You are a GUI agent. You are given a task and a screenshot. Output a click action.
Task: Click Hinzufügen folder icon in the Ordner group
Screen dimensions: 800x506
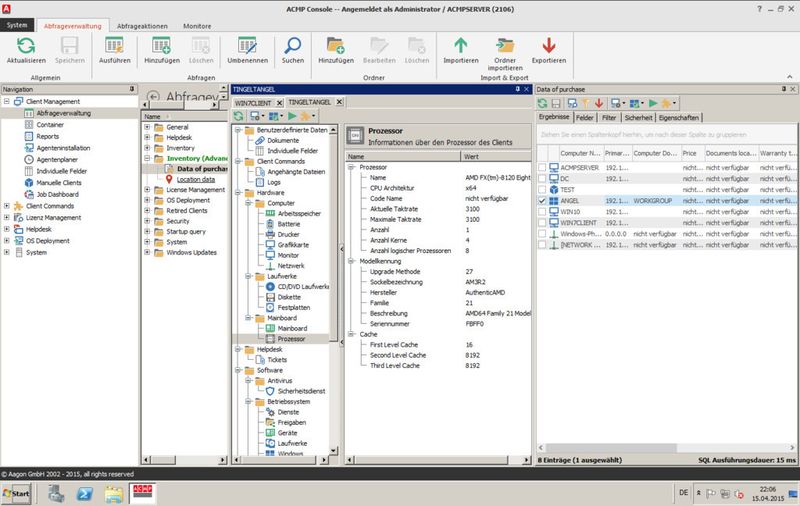coord(336,46)
